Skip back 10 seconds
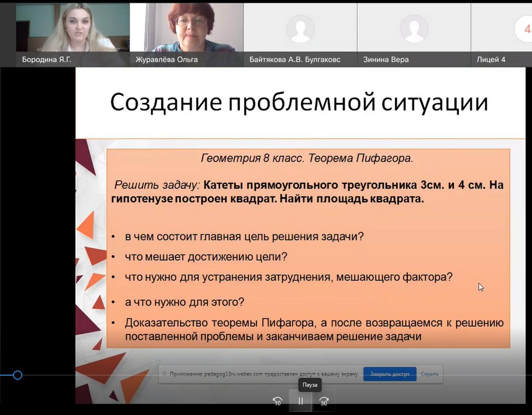Image resolution: width=532 pixels, height=415 pixels. [277, 401]
